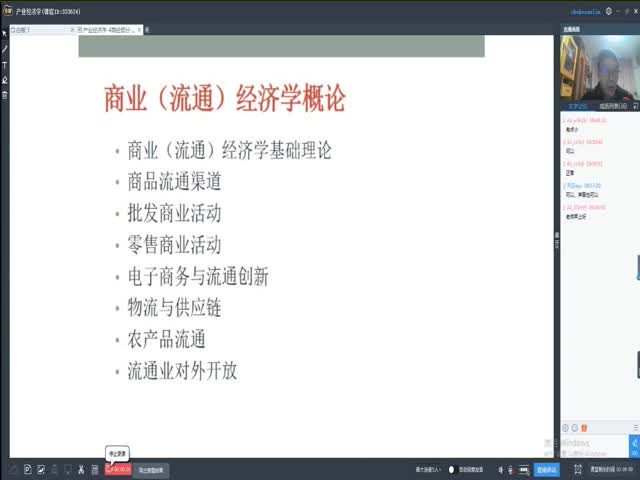Click the image insert icon in bottom toolbar

click(41, 469)
